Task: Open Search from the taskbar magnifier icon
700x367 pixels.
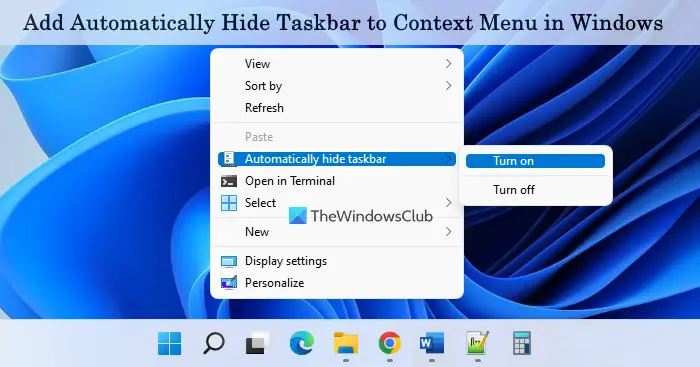Action: [214, 343]
